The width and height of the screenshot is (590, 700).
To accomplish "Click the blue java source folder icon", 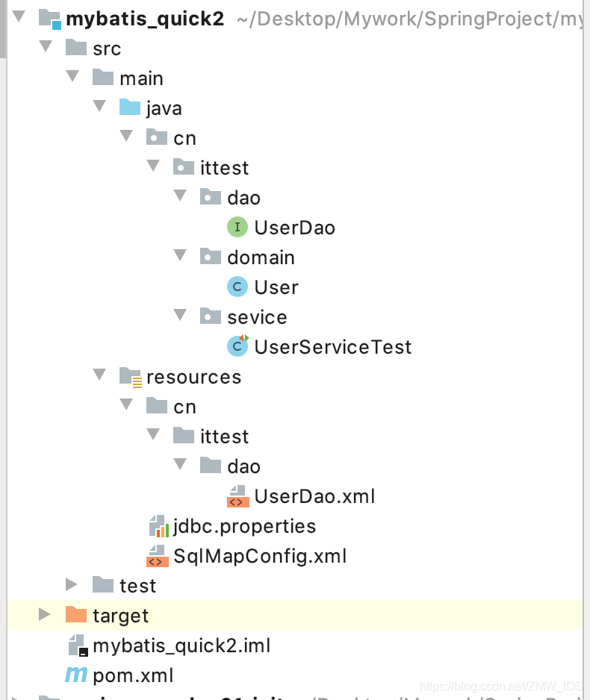I will pyautogui.click(x=130, y=107).
